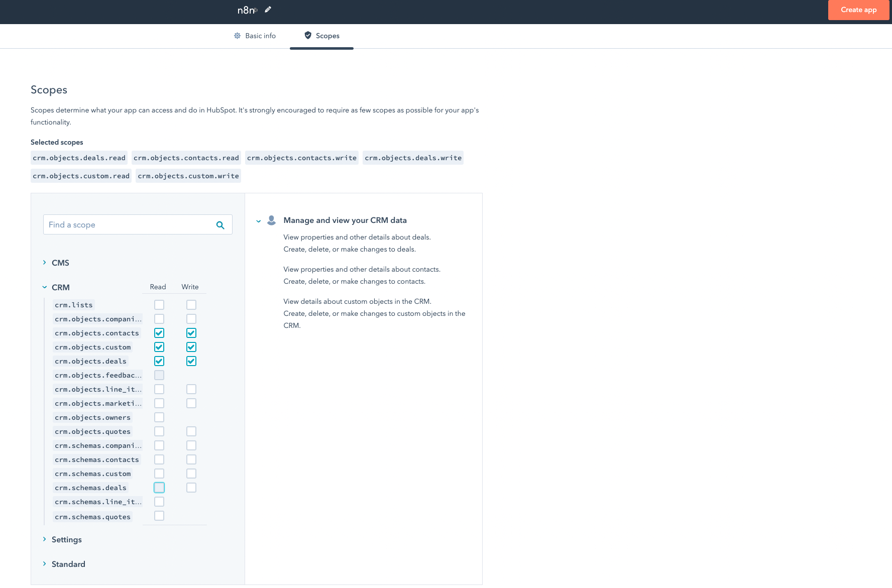
Task: Click the magnifier icon in the scope search
Action: click(x=220, y=224)
